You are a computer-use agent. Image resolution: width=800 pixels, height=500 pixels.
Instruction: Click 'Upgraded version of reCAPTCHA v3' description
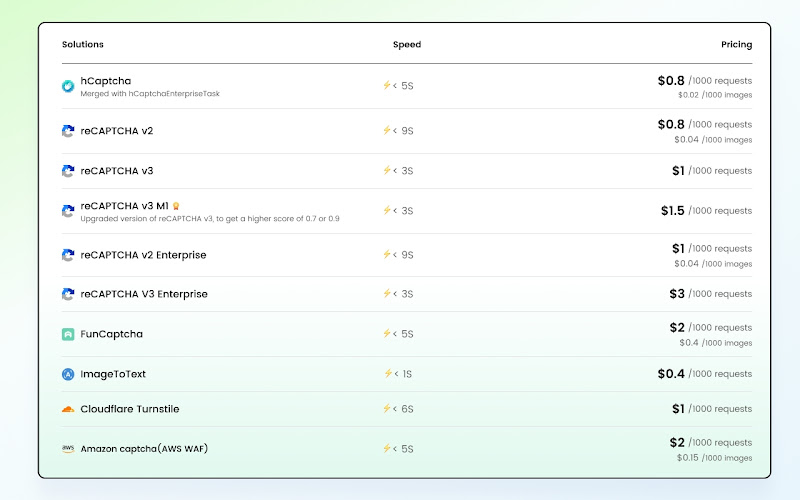point(210,219)
